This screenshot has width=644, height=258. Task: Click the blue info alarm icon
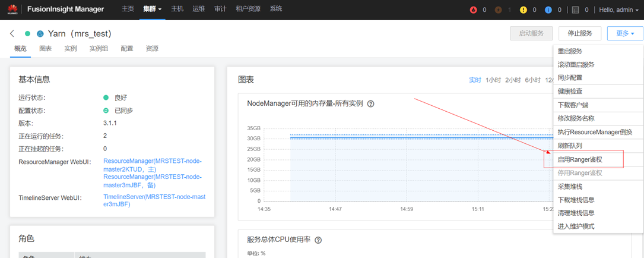[x=548, y=10]
